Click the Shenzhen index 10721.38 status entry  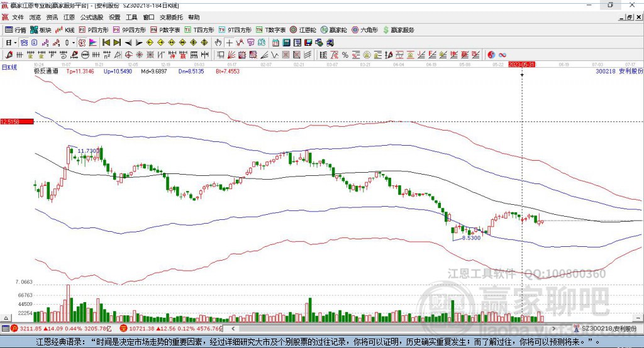(x=171, y=329)
